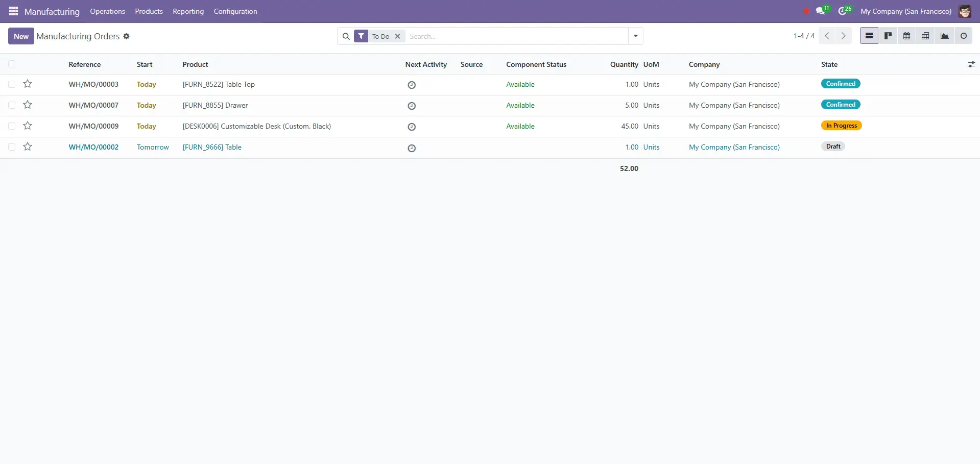Star the WH/MO/00003 order as favorite
The width and height of the screenshot is (980, 464).
pyautogui.click(x=28, y=84)
